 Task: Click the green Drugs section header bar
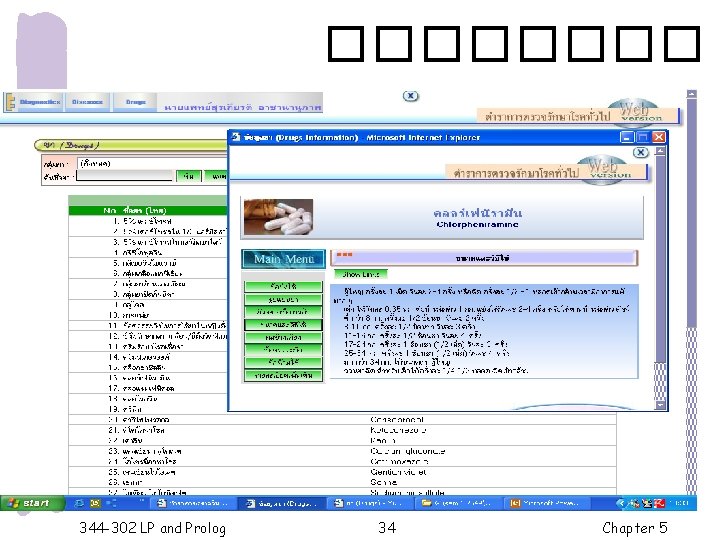pyautogui.click(x=131, y=146)
